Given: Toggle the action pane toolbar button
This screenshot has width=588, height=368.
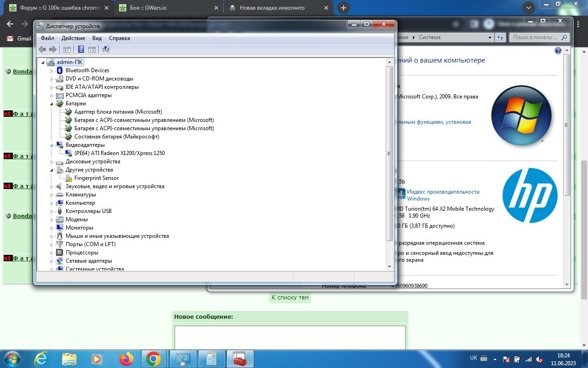Looking at the screenshot, I should (x=92, y=49).
